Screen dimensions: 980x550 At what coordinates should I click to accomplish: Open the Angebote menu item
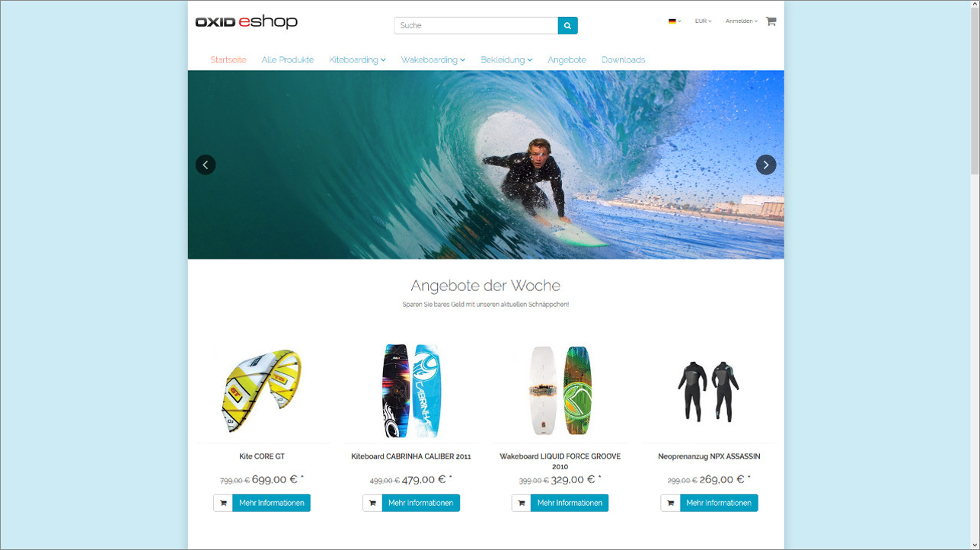567,59
